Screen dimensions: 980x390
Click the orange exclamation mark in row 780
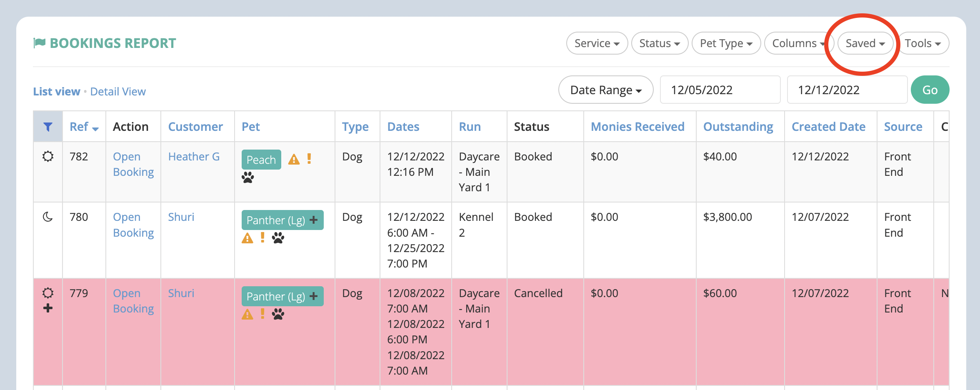tap(262, 237)
